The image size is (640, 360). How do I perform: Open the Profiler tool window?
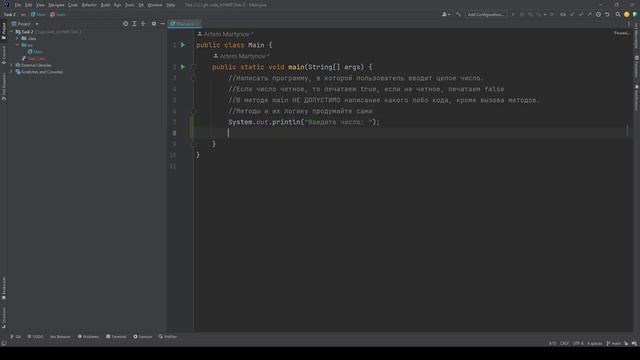[168, 337]
